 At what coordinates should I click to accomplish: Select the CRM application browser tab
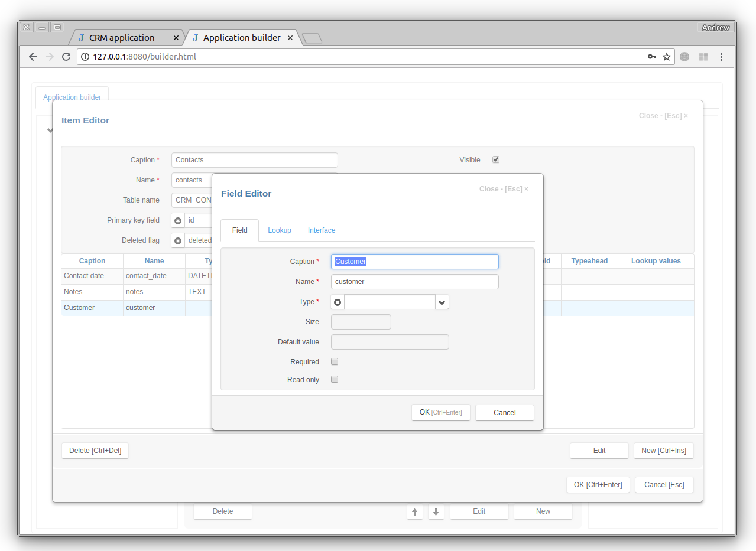coord(126,38)
